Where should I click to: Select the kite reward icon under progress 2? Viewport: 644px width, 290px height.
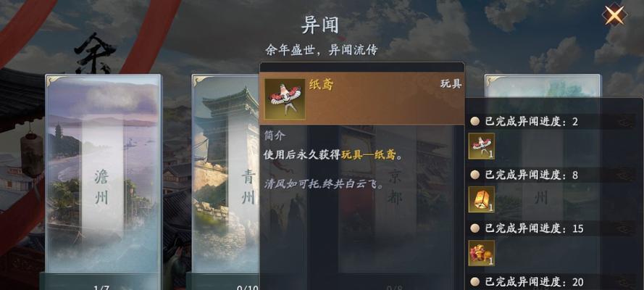pos(481,146)
